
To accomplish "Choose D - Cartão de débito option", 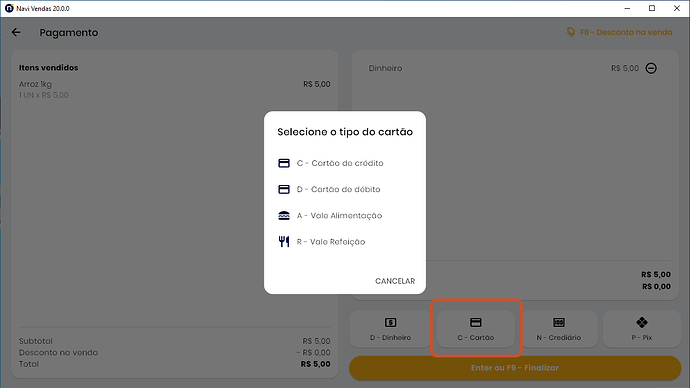I will [338, 189].
